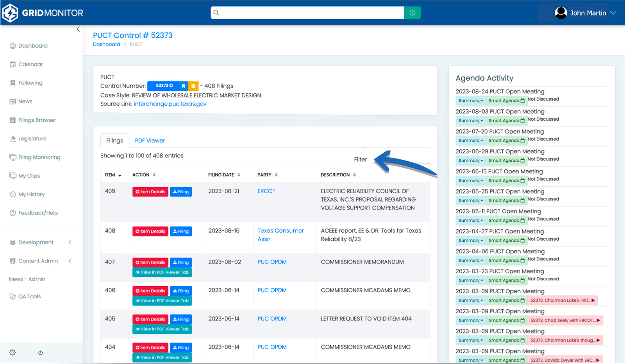Expand the Content Admin menu chevron

click(x=70, y=261)
